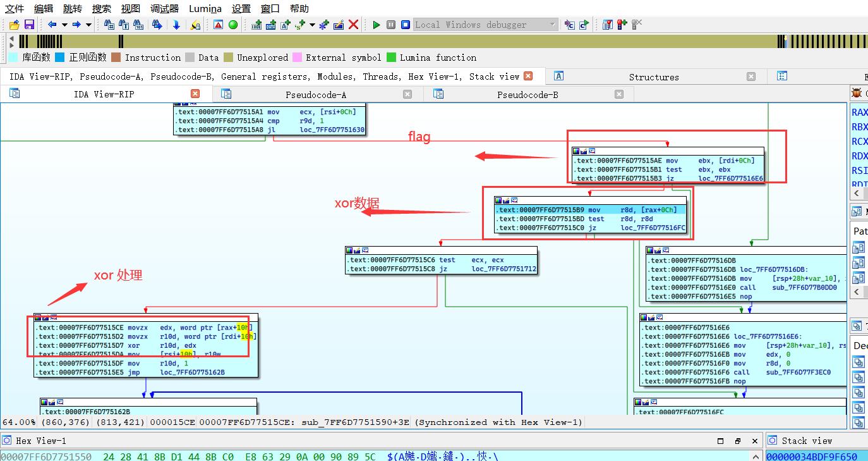
Task: Open the 调试器 menu
Action: [x=164, y=8]
